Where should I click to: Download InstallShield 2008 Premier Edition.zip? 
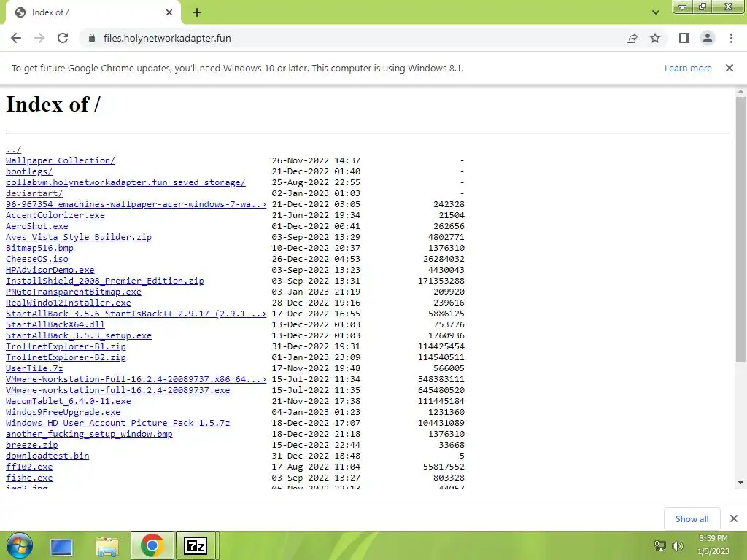pyautogui.click(x=105, y=281)
